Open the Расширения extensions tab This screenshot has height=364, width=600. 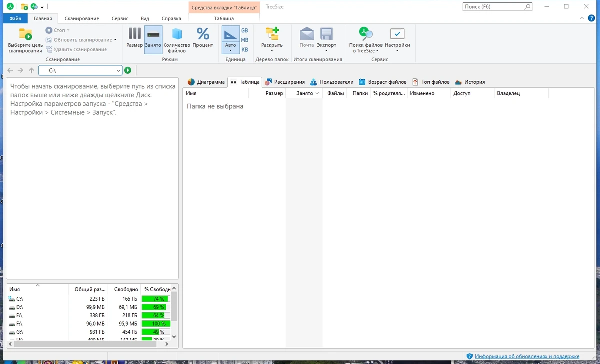point(285,82)
